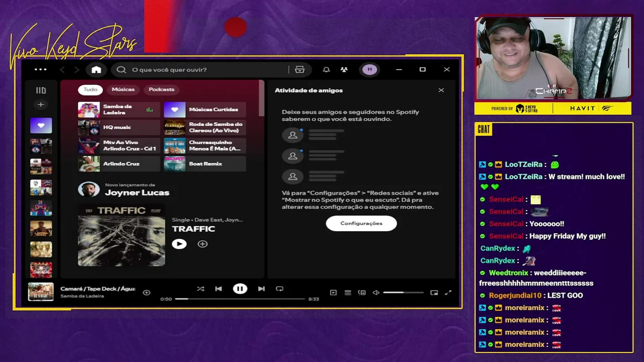Image resolution: width=644 pixels, height=362 pixels.
Task: Open Mtv Ao Vivo Arlindo Cruz tile
Action: tap(119, 146)
